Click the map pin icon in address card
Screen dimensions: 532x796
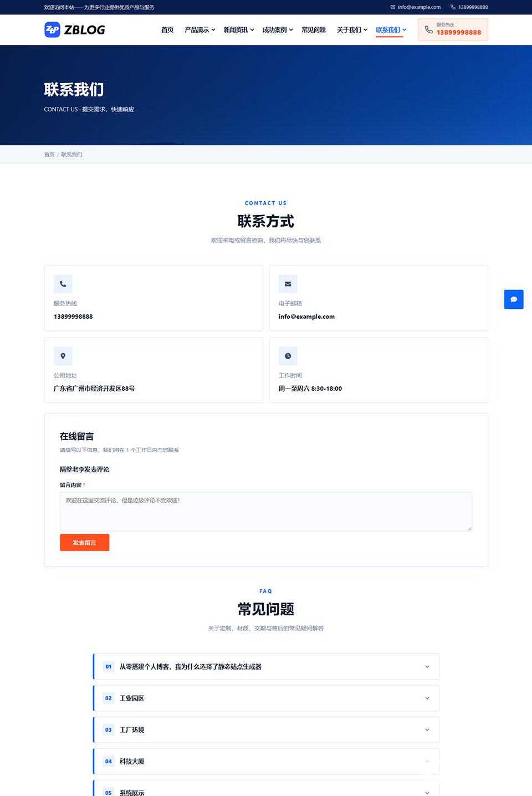(63, 356)
